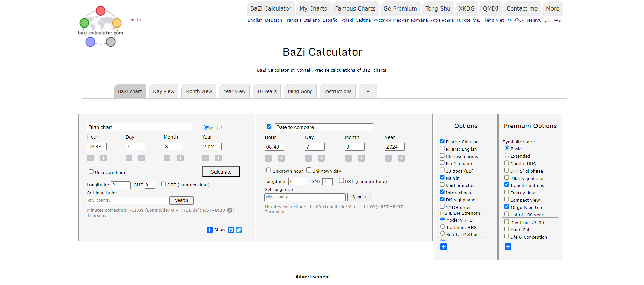Switch to Ming Gong tab
The width and height of the screenshot is (644, 285).
point(300,91)
